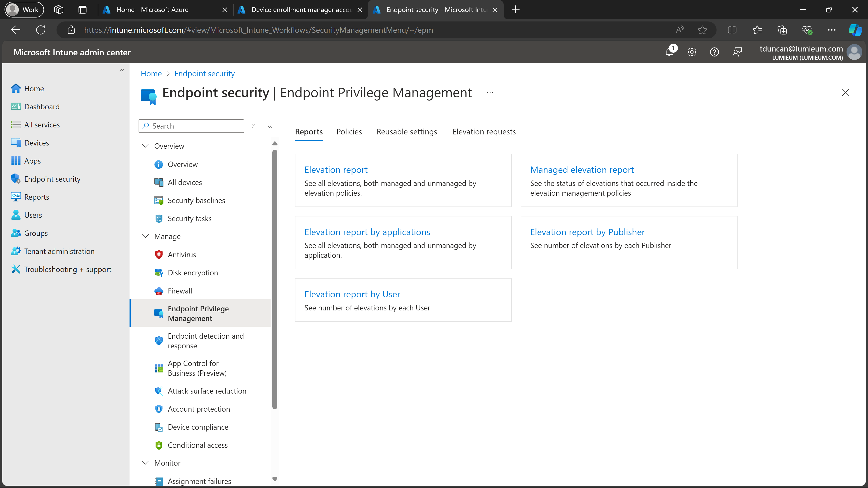Open the feedback icon in header

point(737,52)
